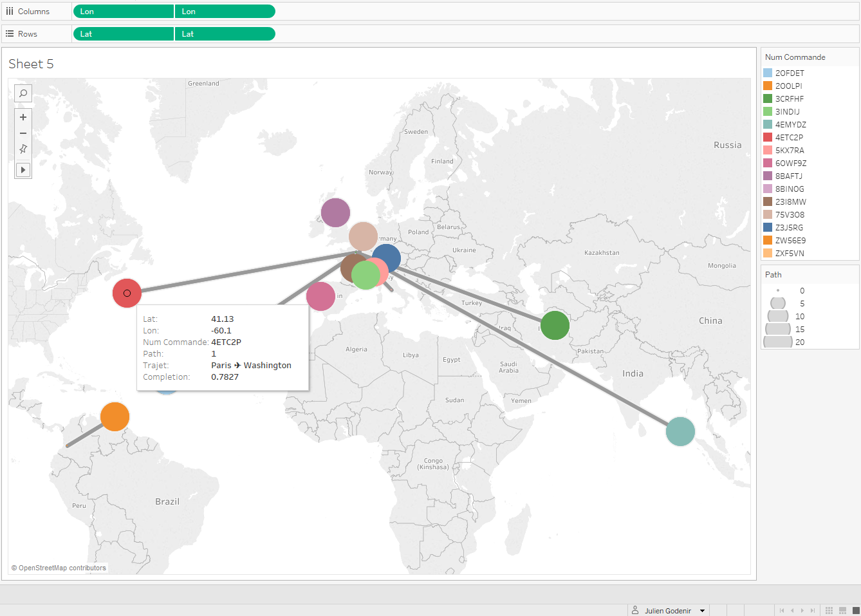Click first Lon pill in Columns

(123, 12)
